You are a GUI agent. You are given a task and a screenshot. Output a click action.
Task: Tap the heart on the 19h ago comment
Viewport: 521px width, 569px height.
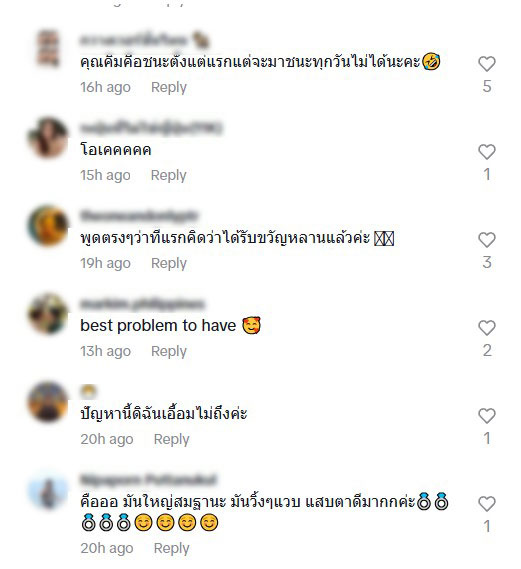487,240
